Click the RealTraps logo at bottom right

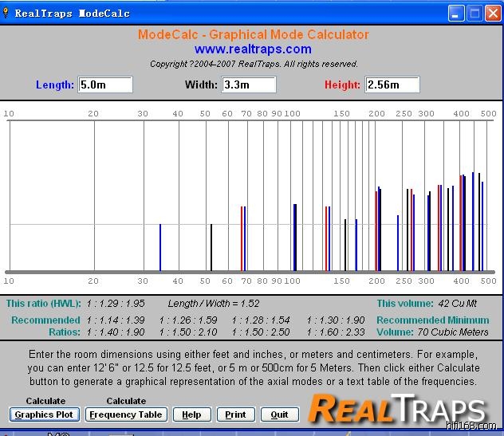point(397,408)
